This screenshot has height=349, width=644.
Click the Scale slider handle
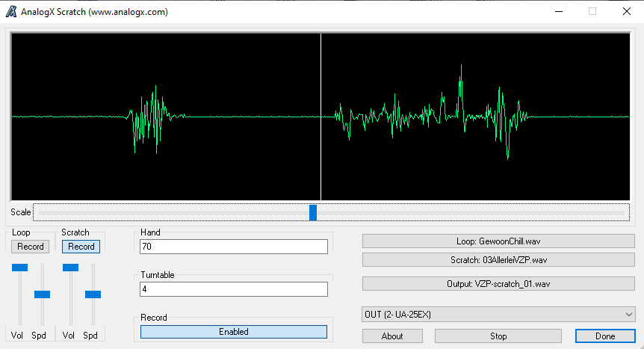click(313, 212)
